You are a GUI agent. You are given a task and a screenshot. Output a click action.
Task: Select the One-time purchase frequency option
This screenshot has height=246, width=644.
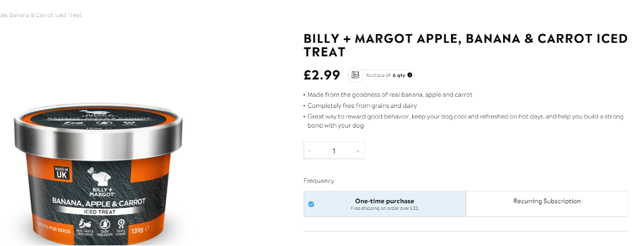coord(385,204)
